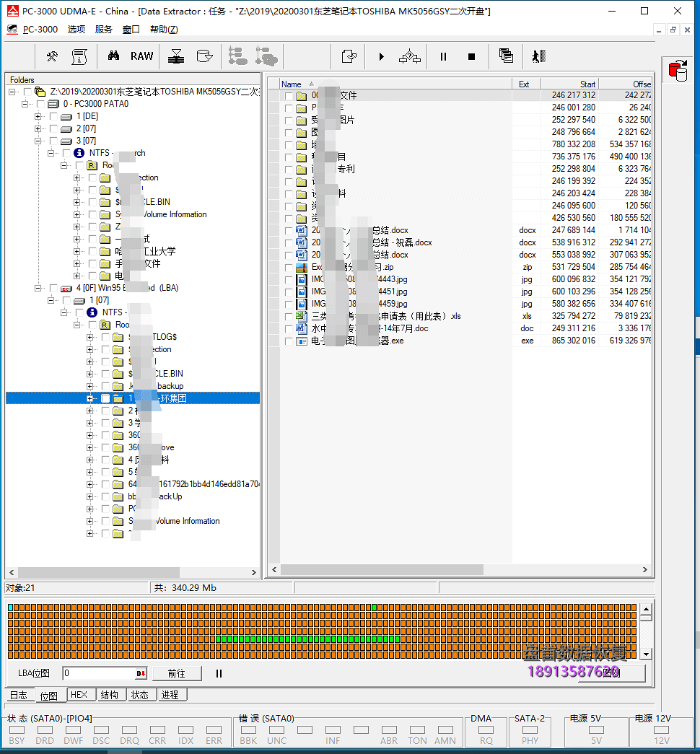Click the zip archive file icon
This screenshot has height=754, width=700.
301,267
